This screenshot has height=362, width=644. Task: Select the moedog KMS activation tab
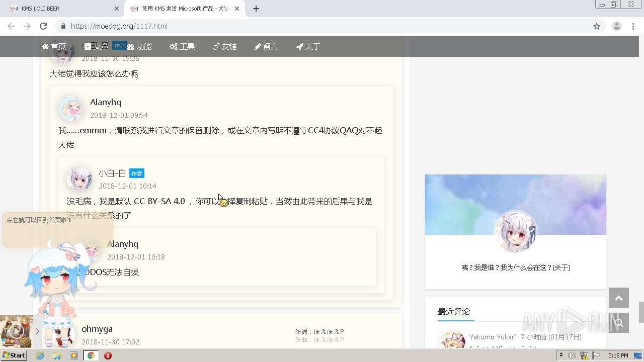184,9
